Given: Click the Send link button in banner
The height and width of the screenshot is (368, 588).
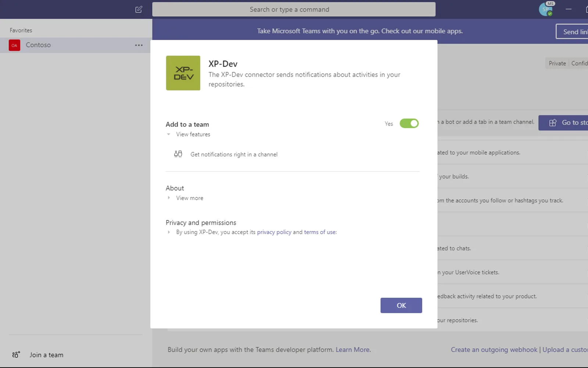Looking at the screenshot, I should tap(572, 32).
